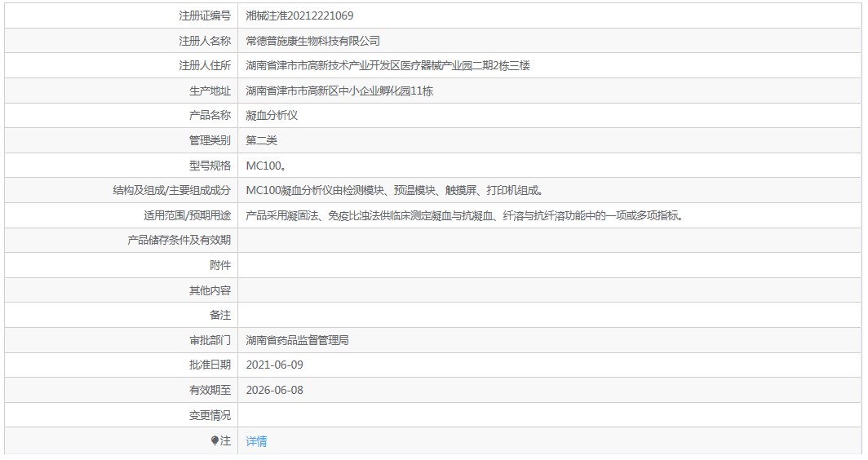Click registrant name 常德普施康生物科技有限公司

click(312, 41)
